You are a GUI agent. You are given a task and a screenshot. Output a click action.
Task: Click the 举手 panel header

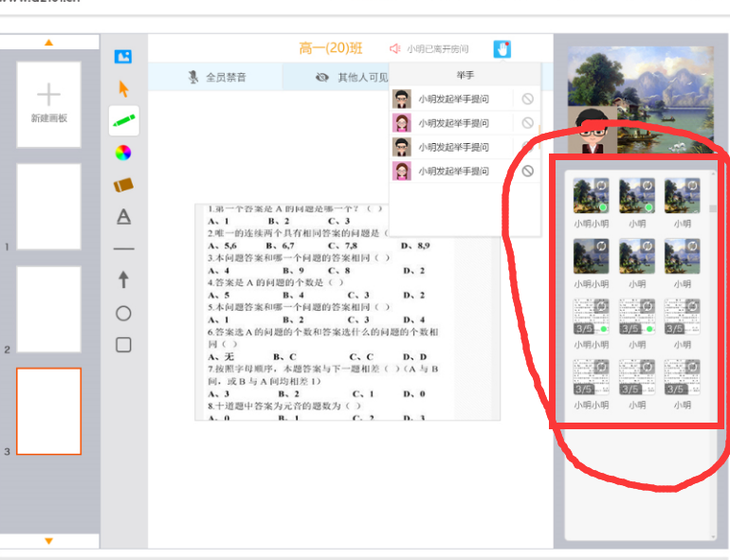465,75
